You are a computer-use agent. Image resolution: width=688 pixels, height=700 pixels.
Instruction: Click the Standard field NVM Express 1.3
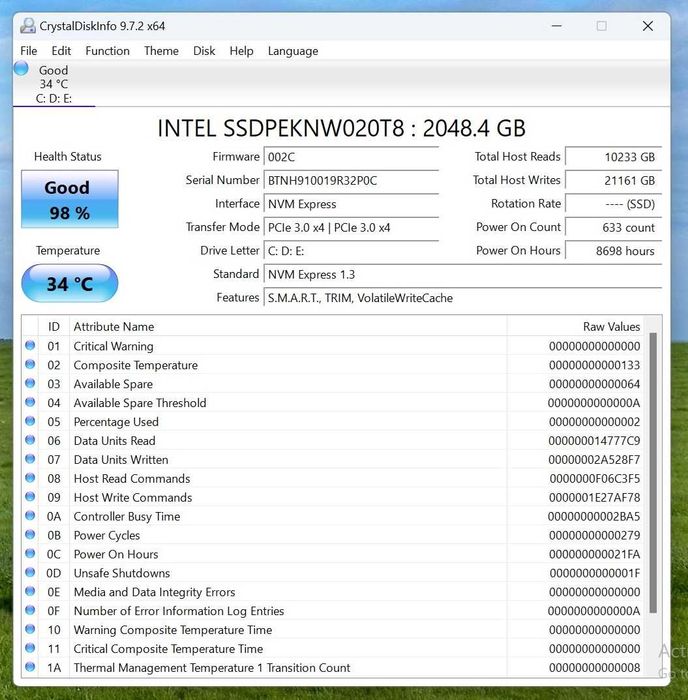tap(463, 275)
